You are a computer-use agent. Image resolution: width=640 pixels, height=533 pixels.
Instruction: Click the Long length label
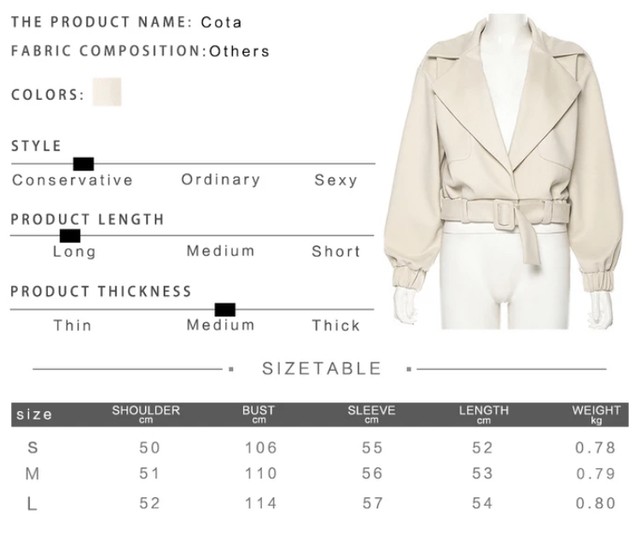[x=75, y=252]
